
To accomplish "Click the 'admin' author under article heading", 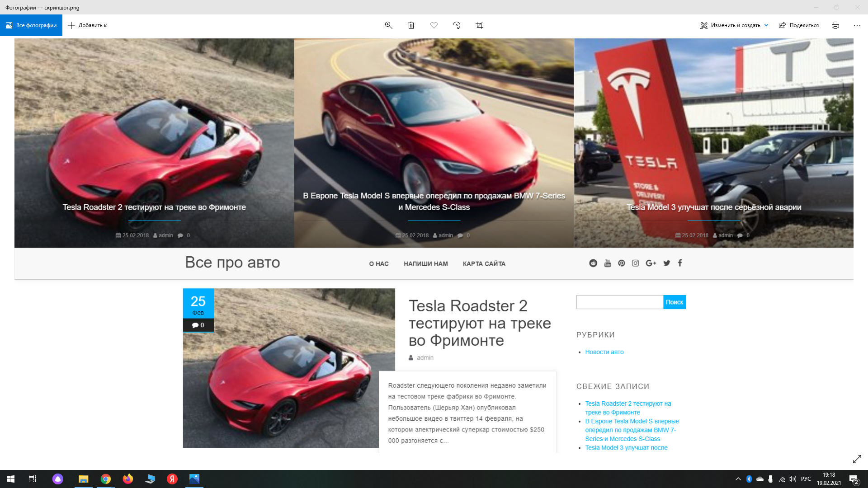I will pyautogui.click(x=425, y=358).
